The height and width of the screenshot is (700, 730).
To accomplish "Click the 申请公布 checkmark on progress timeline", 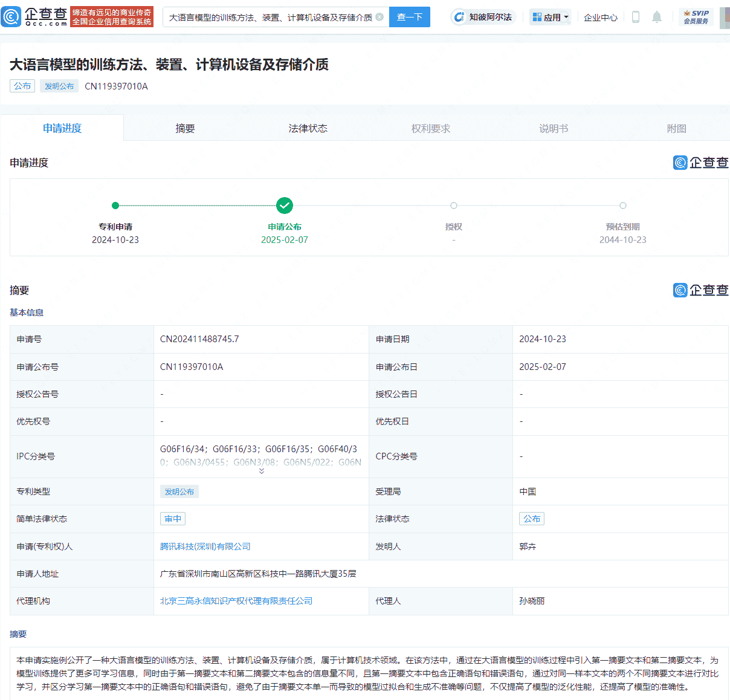I will (285, 206).
